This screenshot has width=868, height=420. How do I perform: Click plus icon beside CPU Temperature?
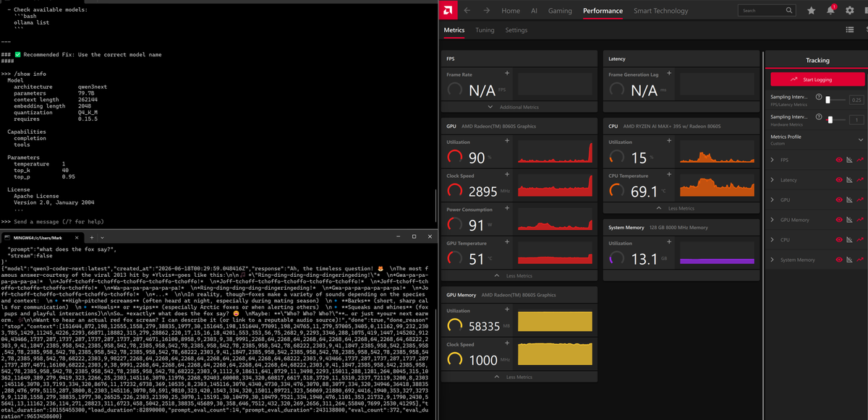point(668,176)
